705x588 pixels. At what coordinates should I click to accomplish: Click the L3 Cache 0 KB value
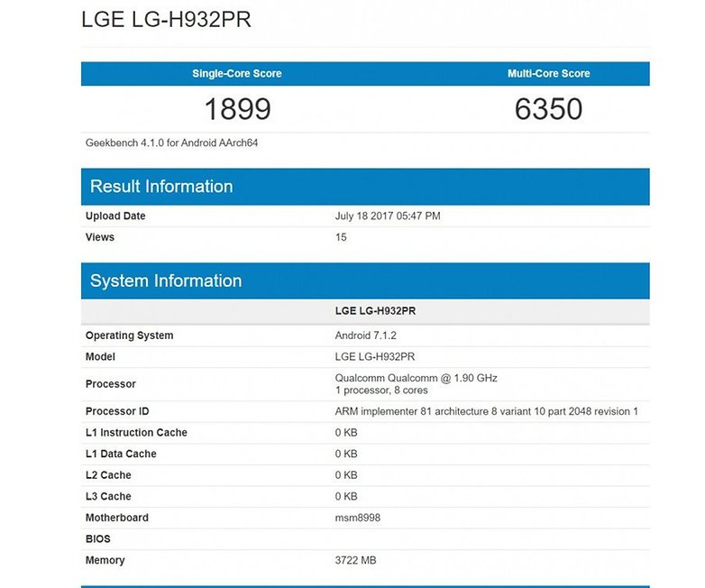click(346, 496)
